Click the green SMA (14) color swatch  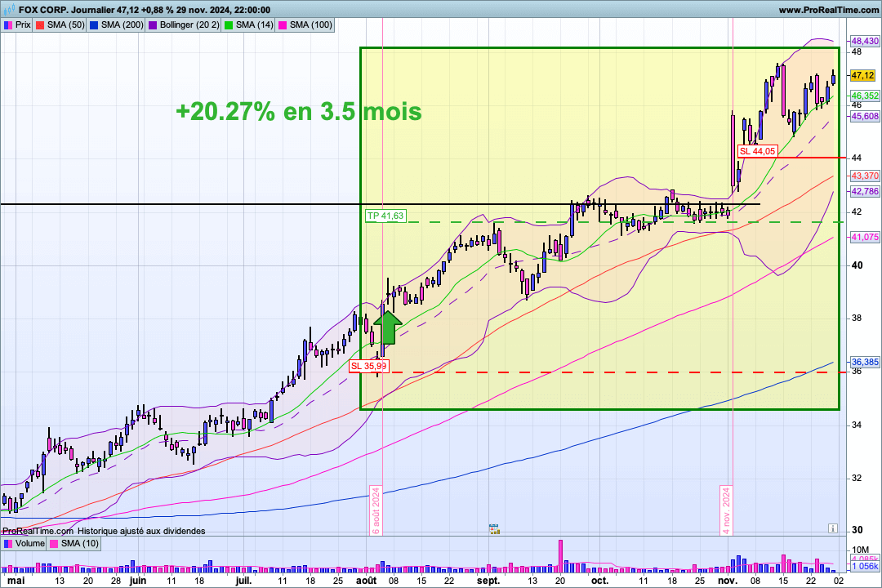click(229, 24)
